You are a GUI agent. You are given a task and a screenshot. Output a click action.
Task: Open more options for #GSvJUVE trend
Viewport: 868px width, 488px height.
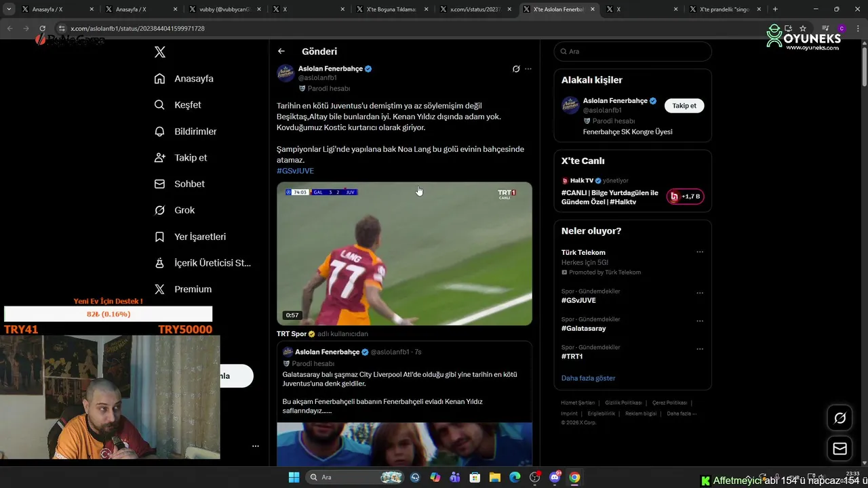coord(700,293)
